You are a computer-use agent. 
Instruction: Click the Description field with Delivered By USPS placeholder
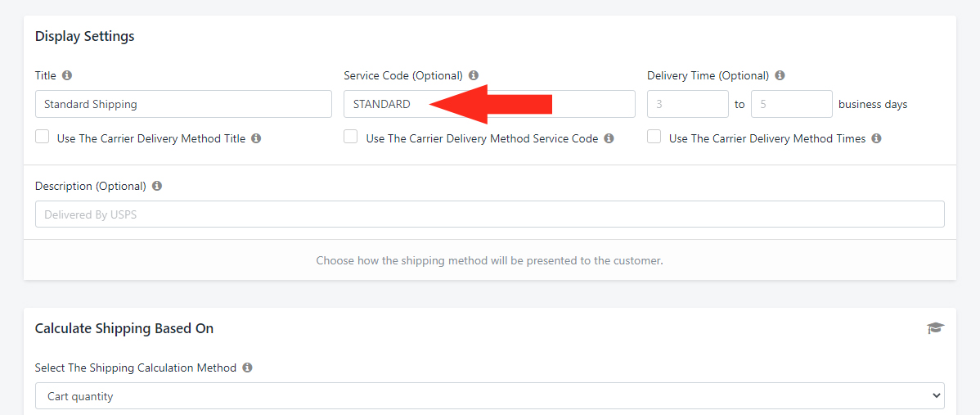490,214
